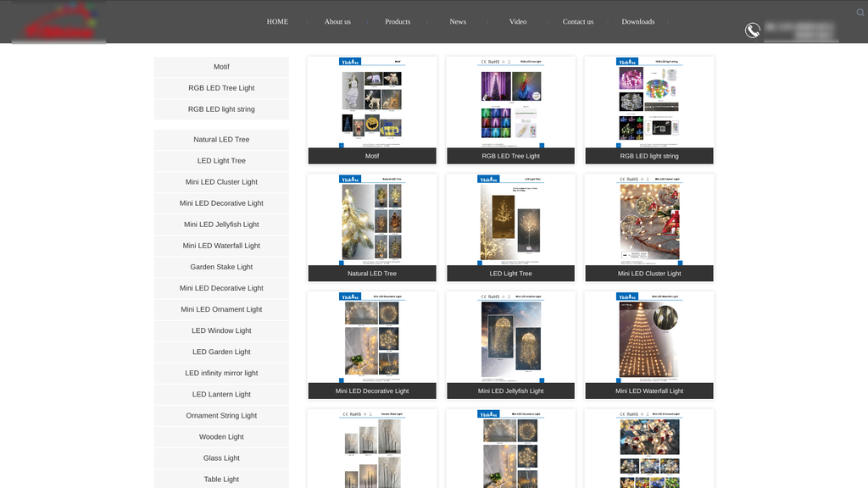Select Ornament String Light in sidebar
Screen dimensions: 868x488
pos(221,415)
